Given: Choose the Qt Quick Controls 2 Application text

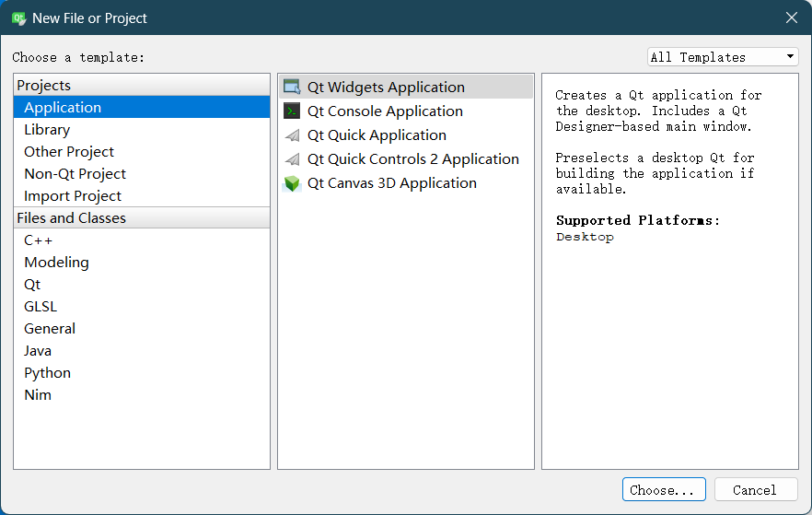Looking at the screenshot, I should [412, 159].
